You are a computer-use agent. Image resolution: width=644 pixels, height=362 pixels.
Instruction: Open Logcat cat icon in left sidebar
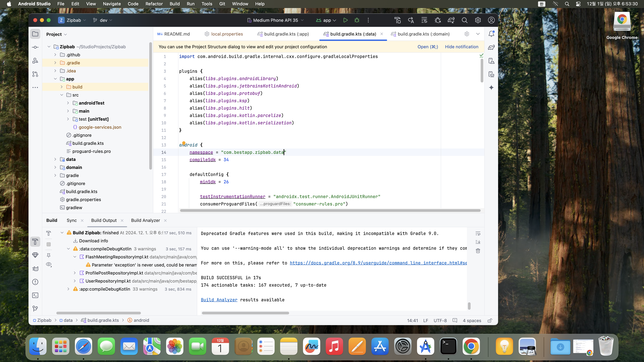[35, 268]
